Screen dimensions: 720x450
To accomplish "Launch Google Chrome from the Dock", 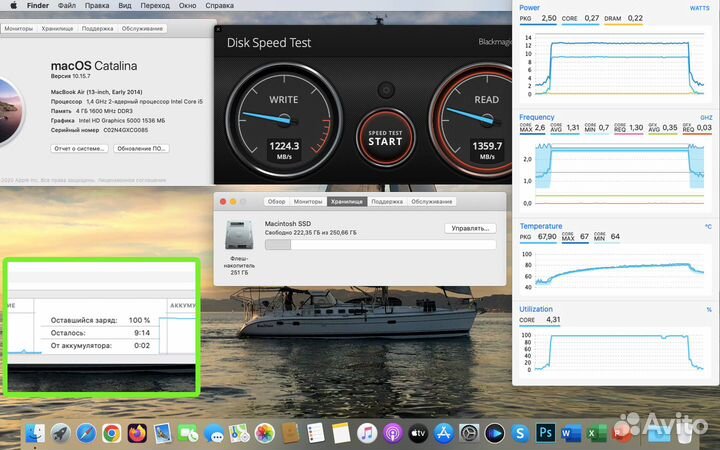I will [x=112, y=433].
